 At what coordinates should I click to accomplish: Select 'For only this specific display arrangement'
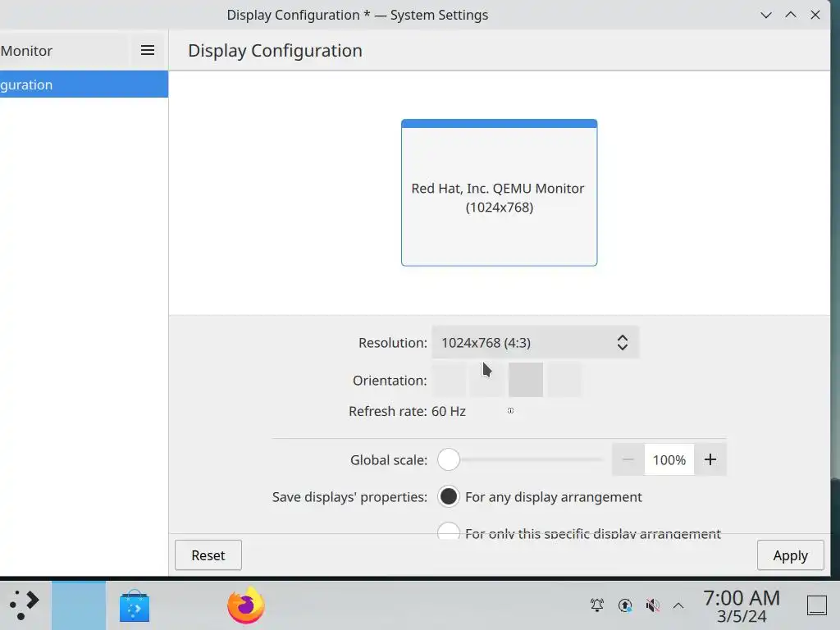pos(449,532)
